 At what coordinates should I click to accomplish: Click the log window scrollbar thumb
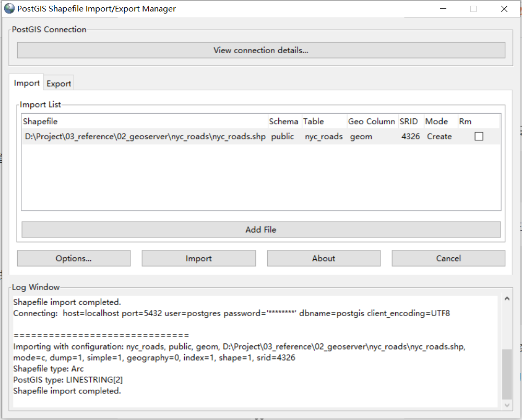pos(507,374)
